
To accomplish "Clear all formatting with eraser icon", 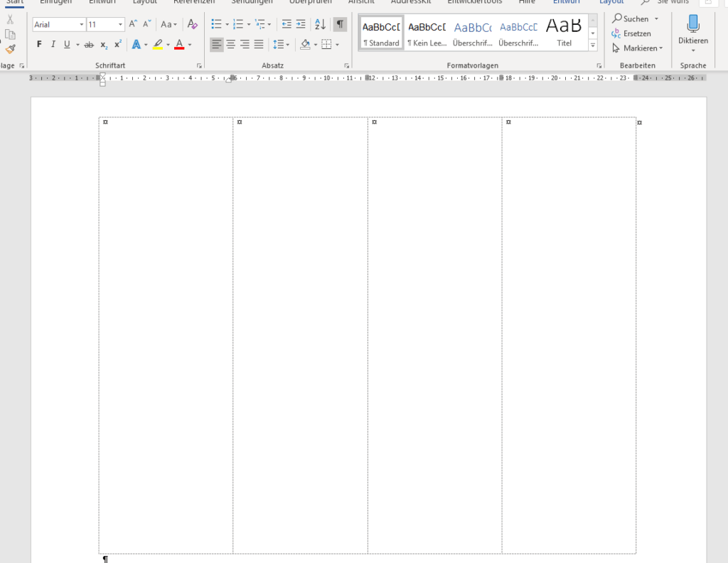I will [x=193, y=25].
